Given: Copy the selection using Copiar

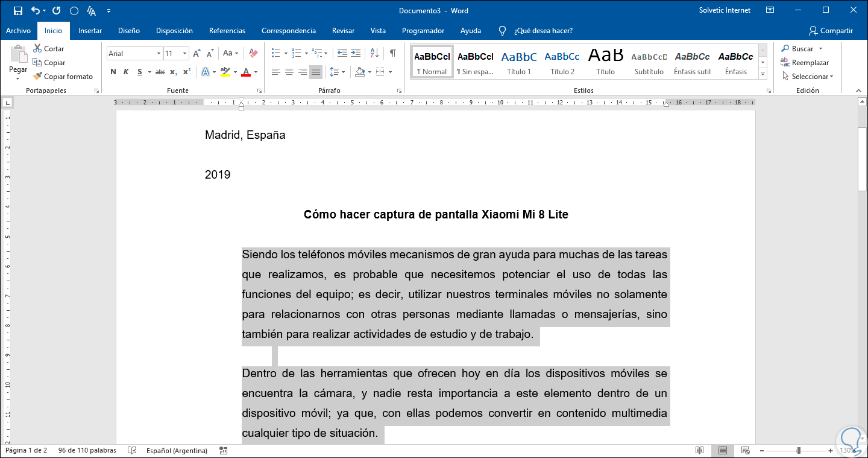Looking at the screenshot, I should click(x=49, y=63).
